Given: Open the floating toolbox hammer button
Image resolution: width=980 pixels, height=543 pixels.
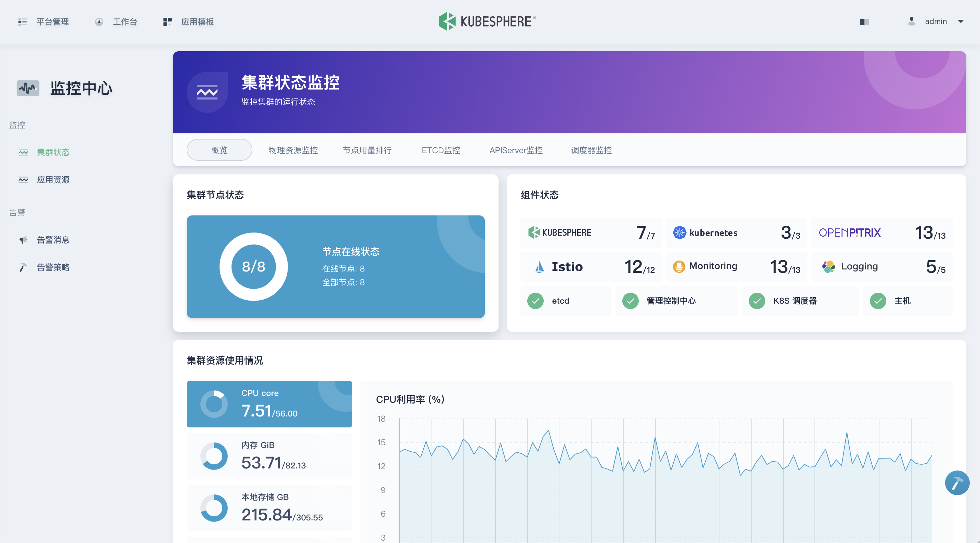Looking at the screenshot, I should (957, 482).
